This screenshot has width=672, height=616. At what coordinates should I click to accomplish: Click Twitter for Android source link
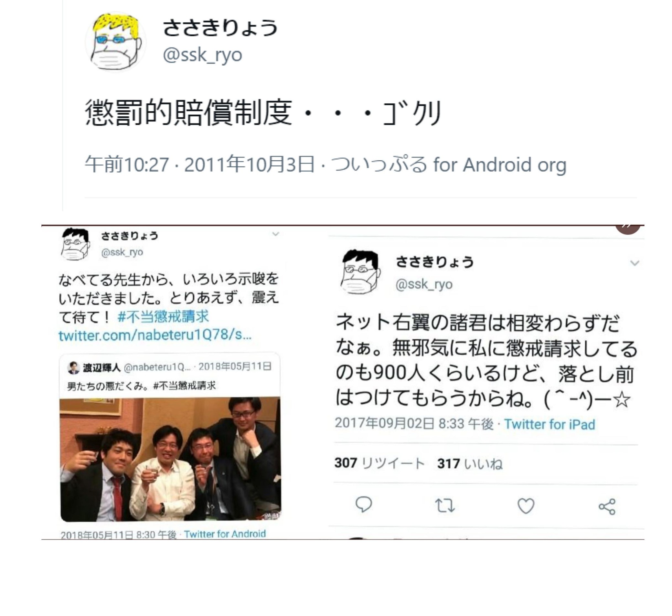(x=225, y=534)
